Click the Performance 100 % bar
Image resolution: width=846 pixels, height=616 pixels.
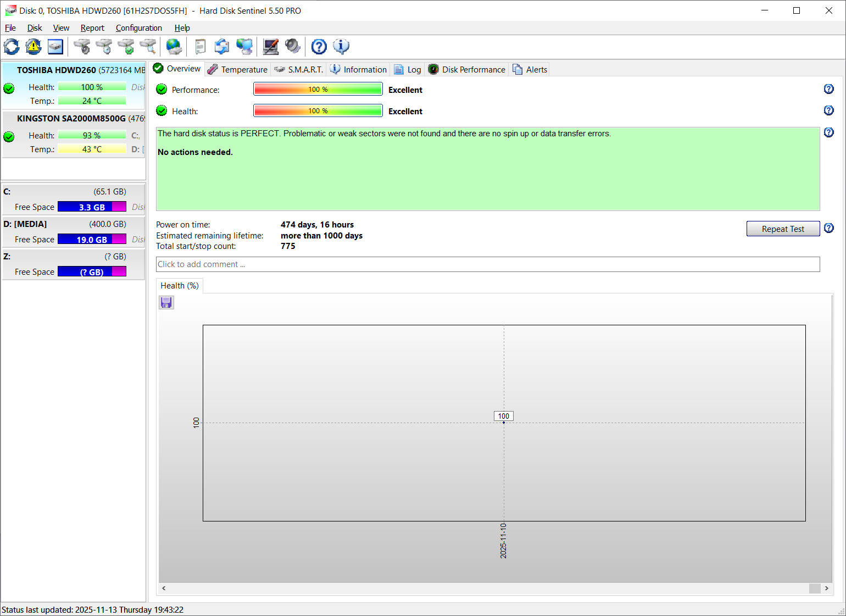pyautogui.click(x=318, y=89)
